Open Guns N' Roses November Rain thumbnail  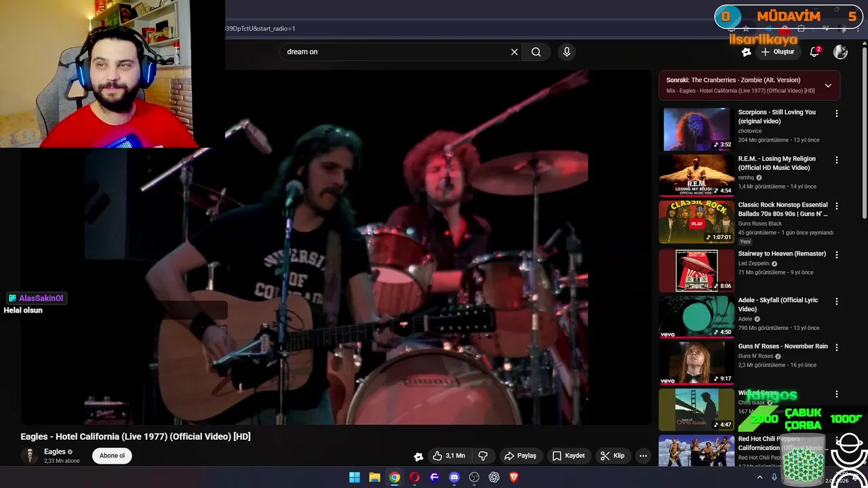click(696, 363)
